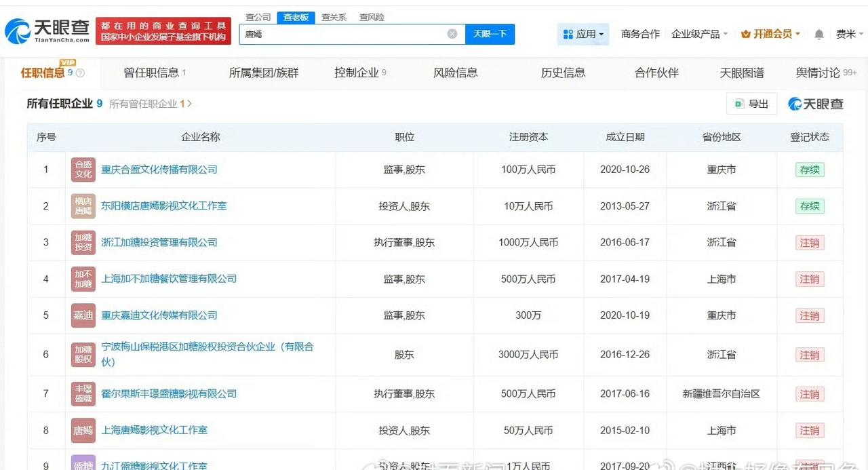Open the 丰璟盛糖 company logo icon
868x470 pixels.
pyautogui.click(x=83, y=394)
